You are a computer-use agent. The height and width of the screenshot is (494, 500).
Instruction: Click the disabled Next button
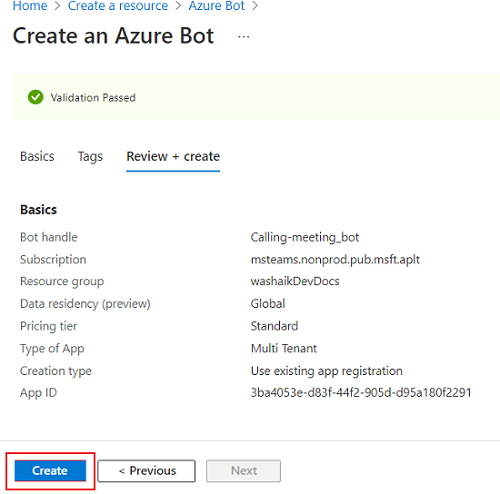tap(243, 471)
